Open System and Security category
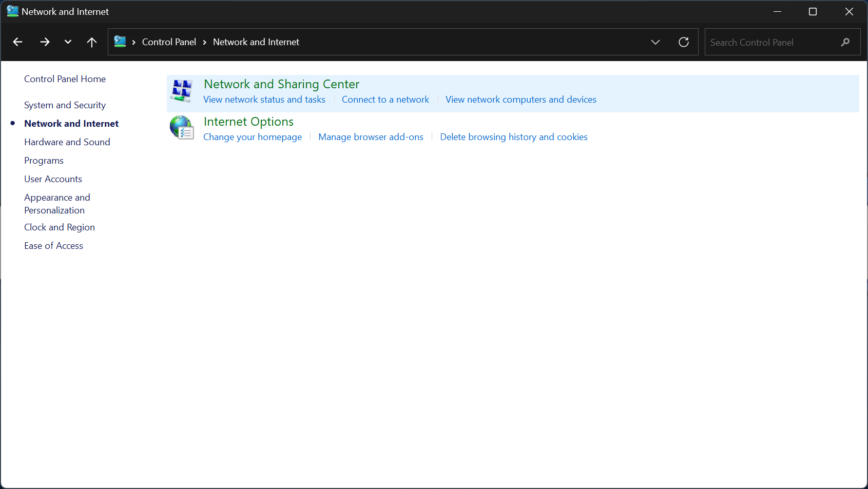 tap(65, 105)
